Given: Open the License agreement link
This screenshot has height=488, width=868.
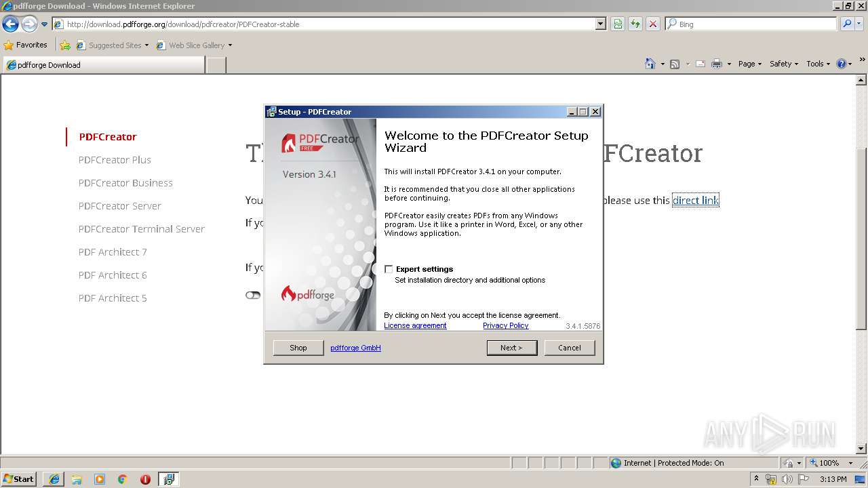Looking at the screenshot, I should tap(415, 326).
